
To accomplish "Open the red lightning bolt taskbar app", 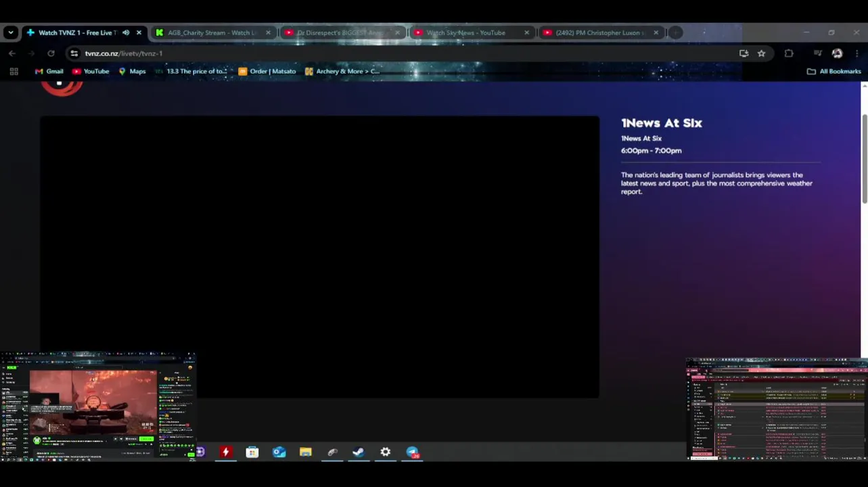I will 226,452.
